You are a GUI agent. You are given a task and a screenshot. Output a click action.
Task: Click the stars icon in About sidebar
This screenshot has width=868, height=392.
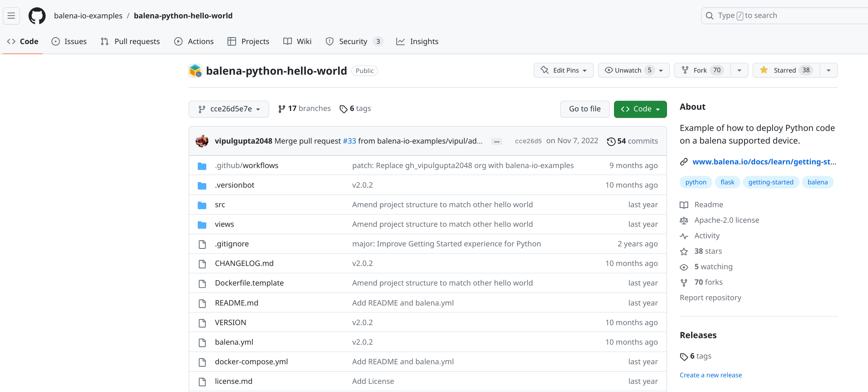point(684,252)
